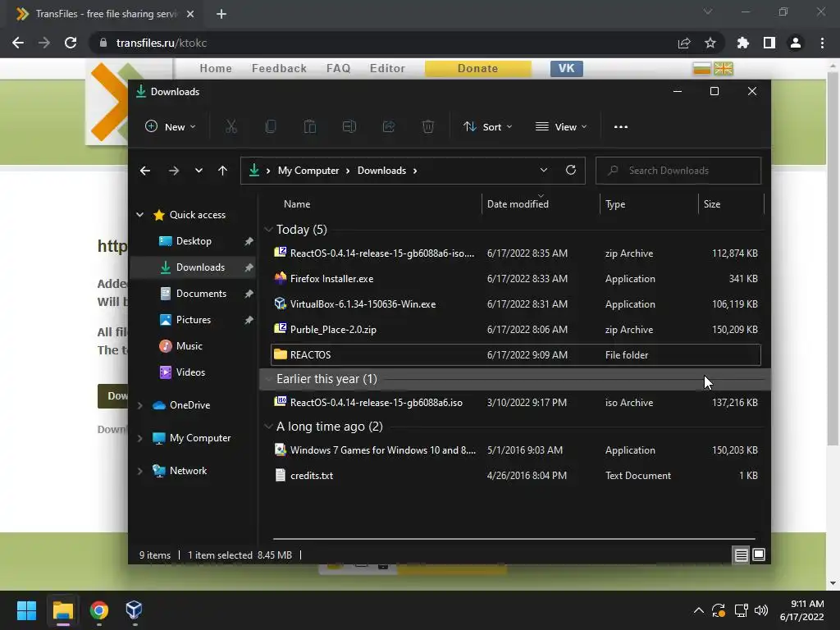Click My Computer in the breadcrumb path

pyautogui.click(x=308, y=171)
